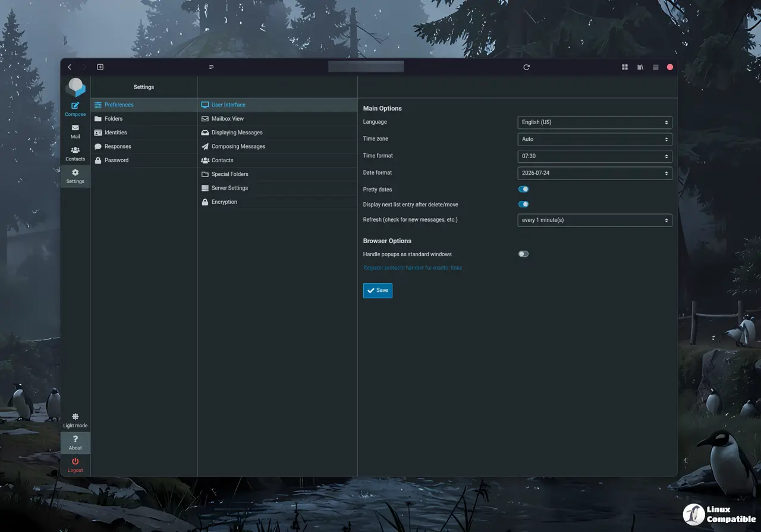Open the Refresh interval dropdown
Screen dimensions: 761x532
coord(595,220)
